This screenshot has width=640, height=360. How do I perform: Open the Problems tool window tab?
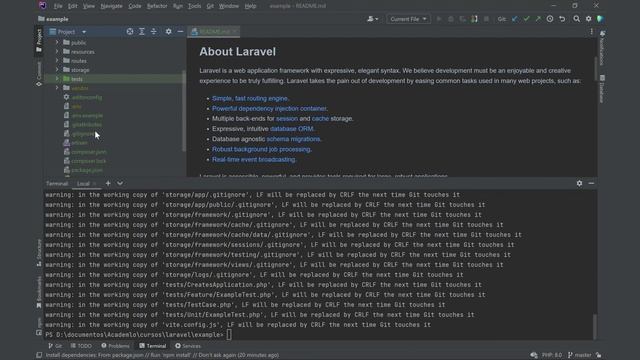115,346
